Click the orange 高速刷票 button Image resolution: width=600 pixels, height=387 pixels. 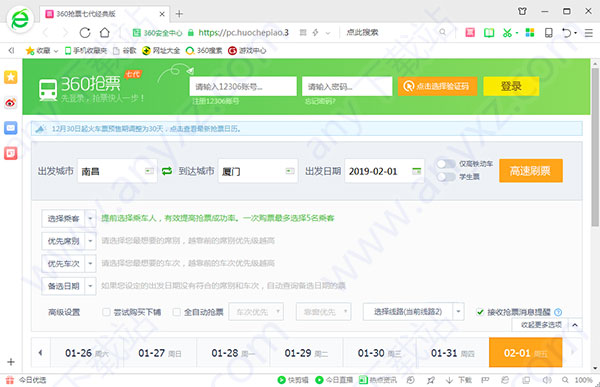[x=531, y=171]
